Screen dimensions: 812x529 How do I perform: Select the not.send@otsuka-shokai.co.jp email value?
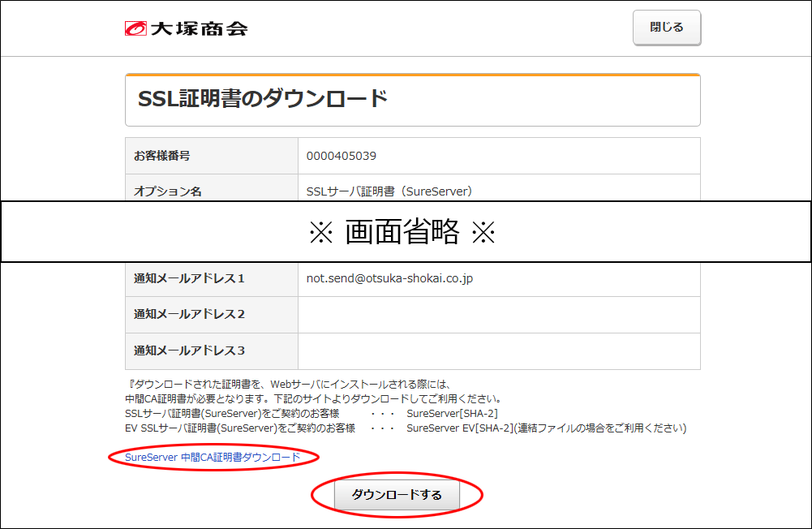point(389,278)
